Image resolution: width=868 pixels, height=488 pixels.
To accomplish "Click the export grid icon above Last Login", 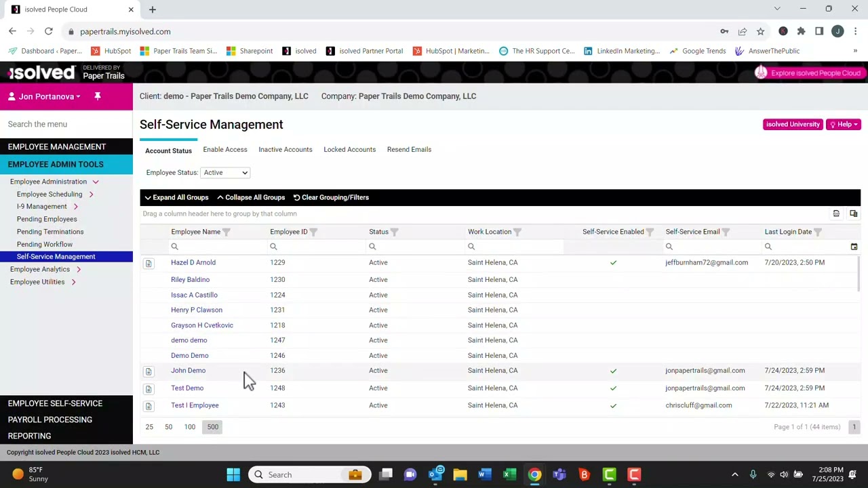I will click(x=836, y=213).
